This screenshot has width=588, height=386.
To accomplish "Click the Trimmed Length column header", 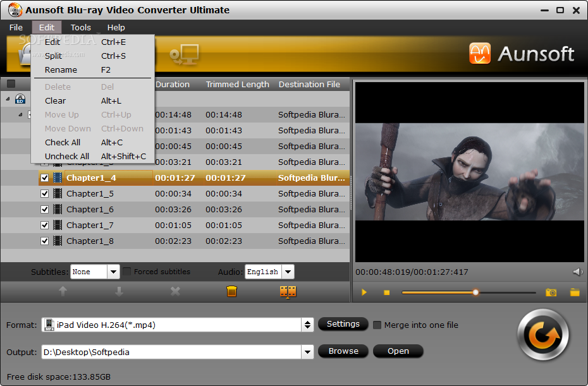I will (x=237, y=84).
